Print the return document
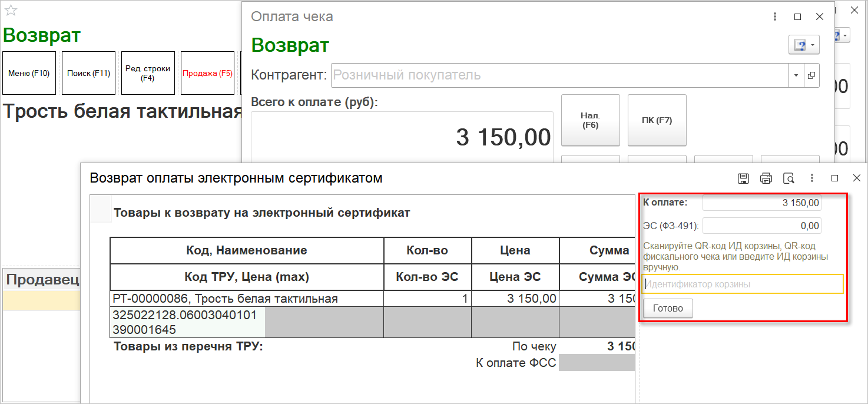 766,178
